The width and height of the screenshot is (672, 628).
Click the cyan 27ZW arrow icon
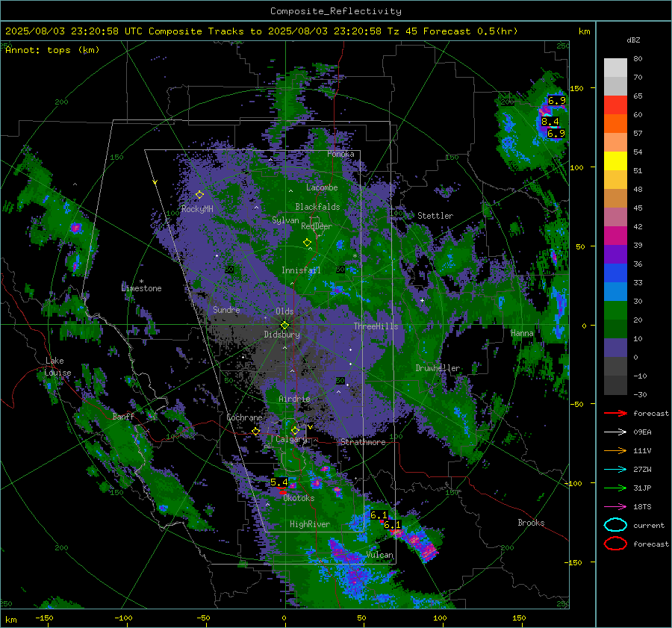615,470
